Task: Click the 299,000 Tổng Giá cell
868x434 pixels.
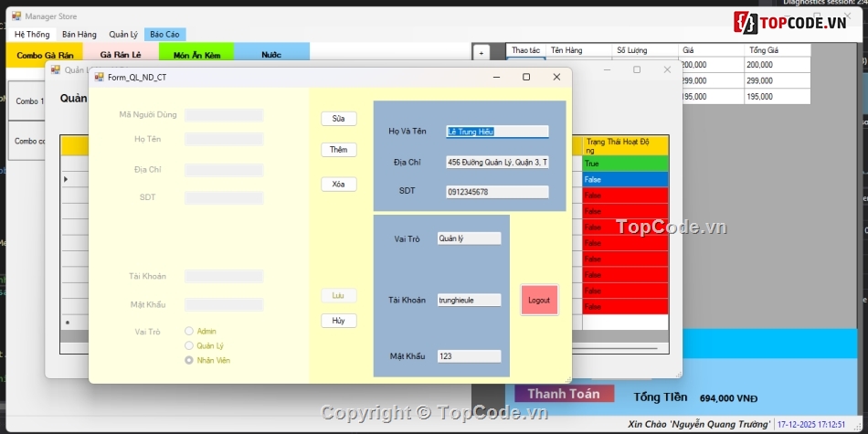Action: (778, 80)
